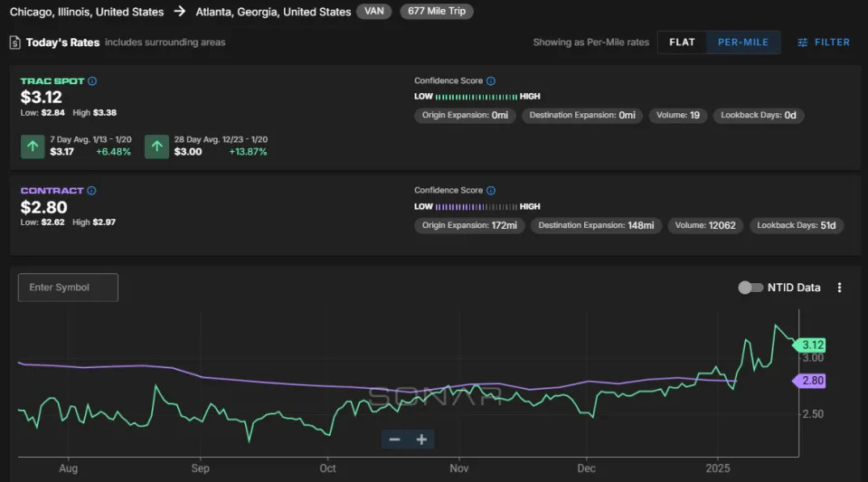Open CONTRACT info icon
Viewport: 868px width, 482px height.
(x=92, y=191)
